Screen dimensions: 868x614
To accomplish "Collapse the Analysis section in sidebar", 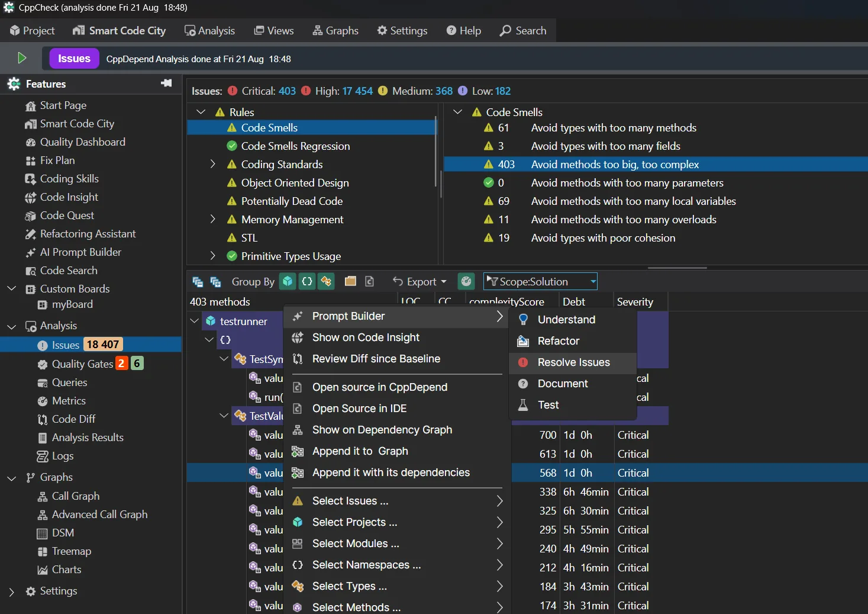I will 11,326.
